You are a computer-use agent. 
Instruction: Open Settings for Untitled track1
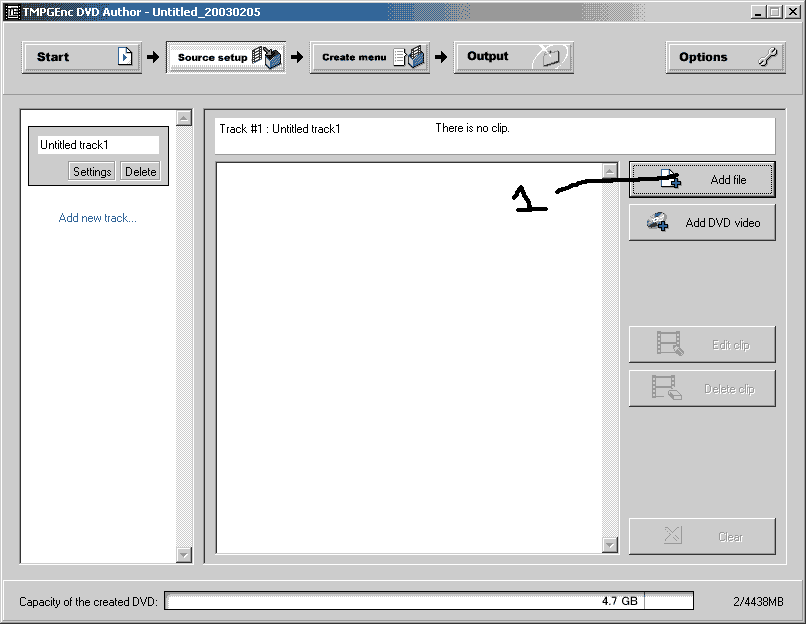91,171
